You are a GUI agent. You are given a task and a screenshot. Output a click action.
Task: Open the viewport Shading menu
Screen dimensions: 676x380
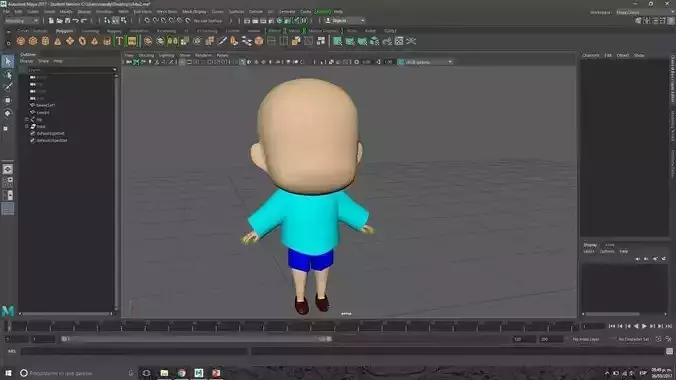(146, 55)
